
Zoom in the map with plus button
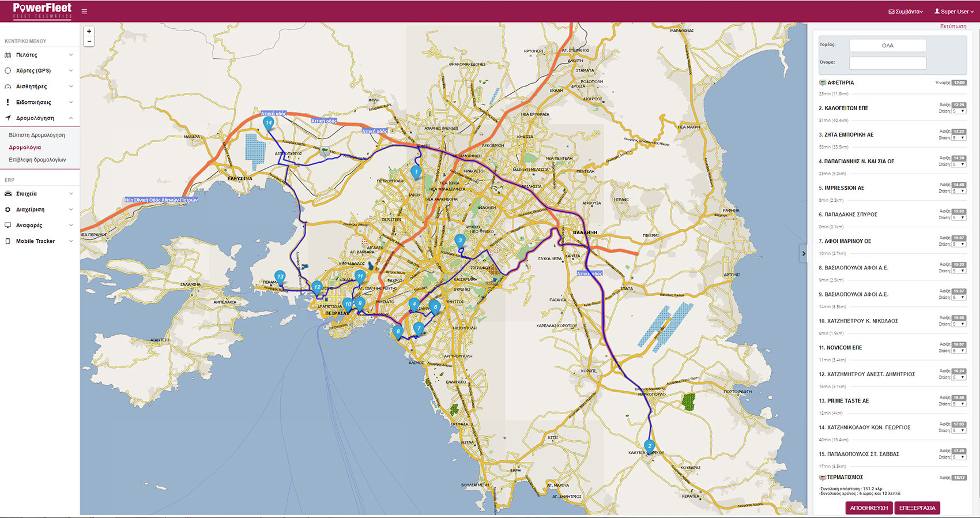(x=89, y=31)
